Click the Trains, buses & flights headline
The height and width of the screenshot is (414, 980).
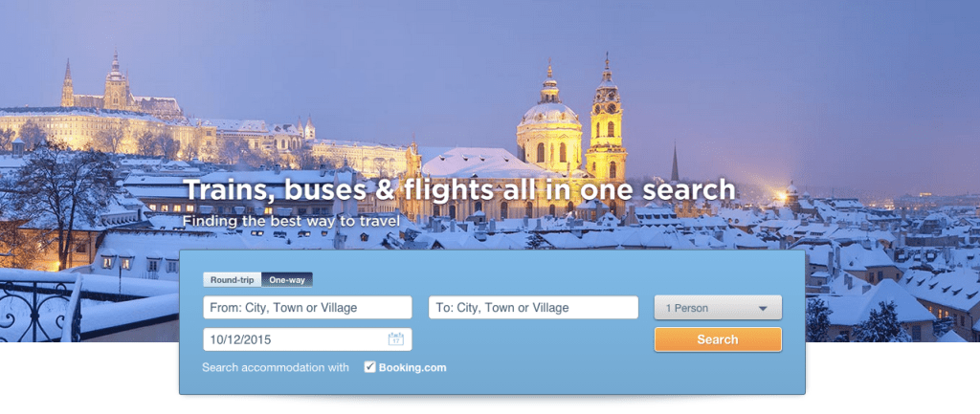tap(459, 190)
